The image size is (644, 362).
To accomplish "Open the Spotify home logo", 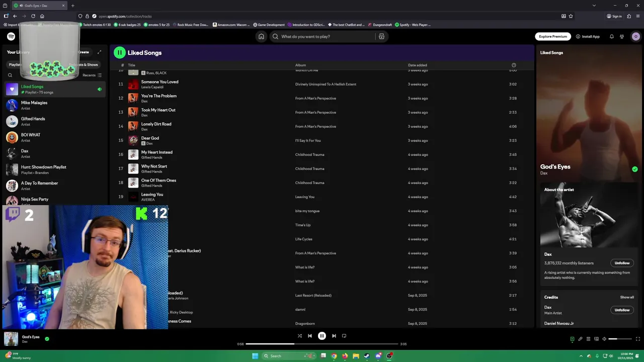I will click(11, 36).
